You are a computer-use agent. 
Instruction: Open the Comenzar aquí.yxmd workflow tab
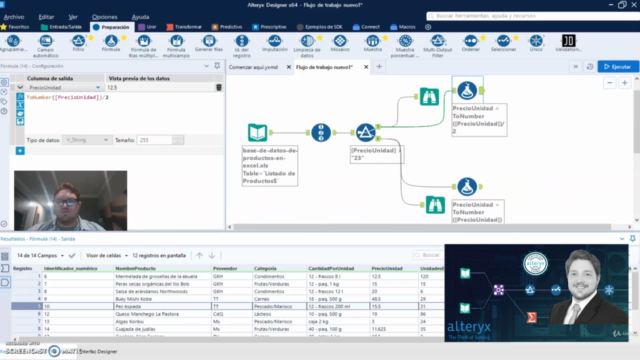tap(253, 67)
